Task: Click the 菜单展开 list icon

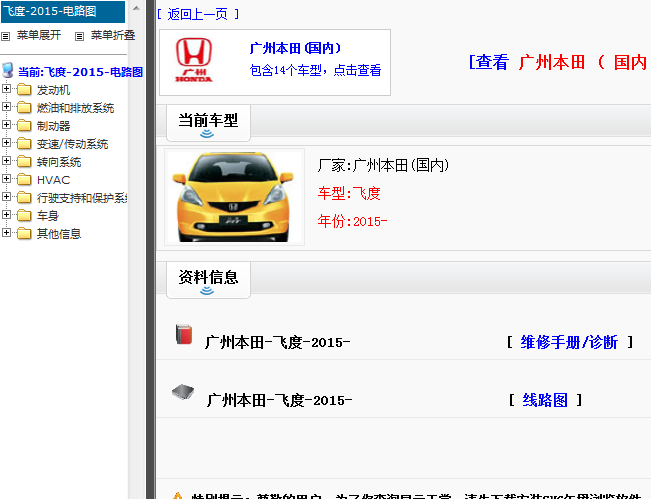Action: (x=5, y=37)
